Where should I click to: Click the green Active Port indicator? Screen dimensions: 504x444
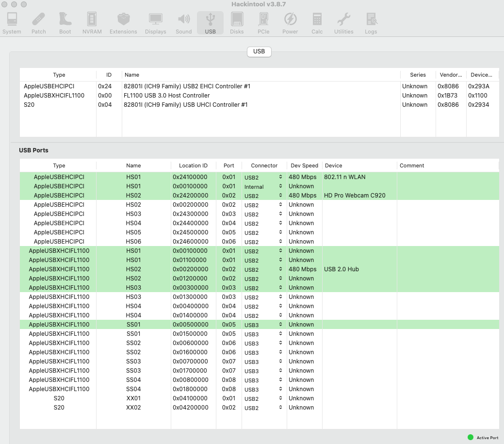pyautogui.click(x=471, y=437)
